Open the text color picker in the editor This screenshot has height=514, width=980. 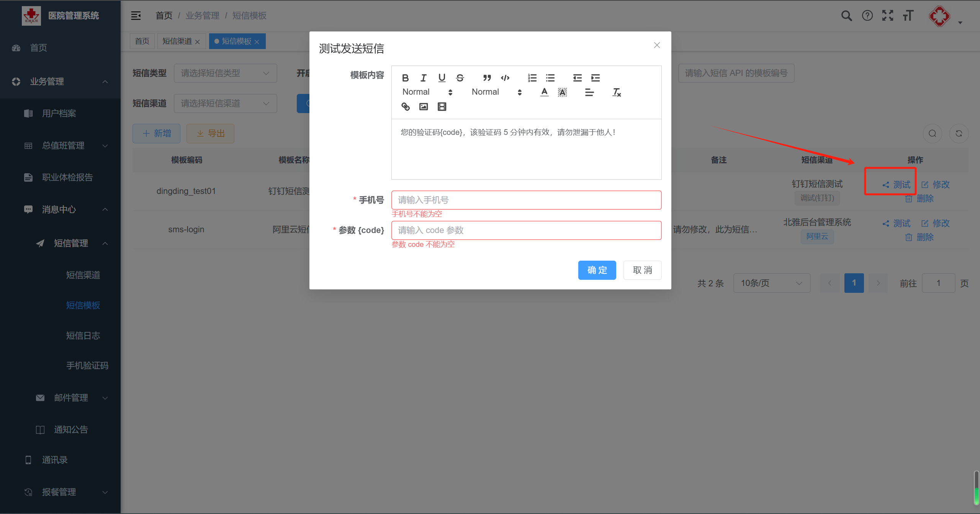544,92
